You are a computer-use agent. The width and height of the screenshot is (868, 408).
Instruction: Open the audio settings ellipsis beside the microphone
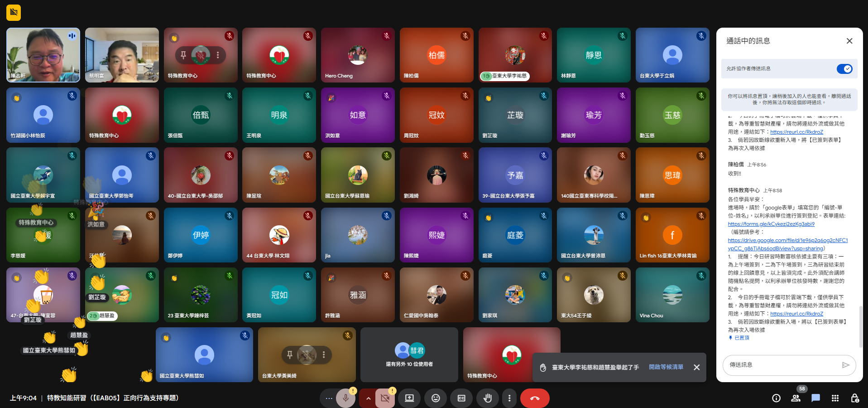tap(329, 398)
